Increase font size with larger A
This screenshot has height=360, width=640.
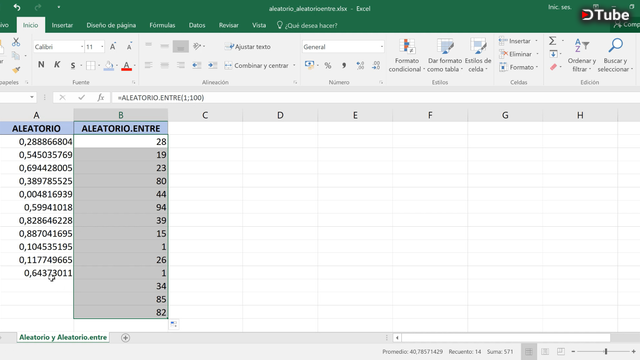click(113, 47)
